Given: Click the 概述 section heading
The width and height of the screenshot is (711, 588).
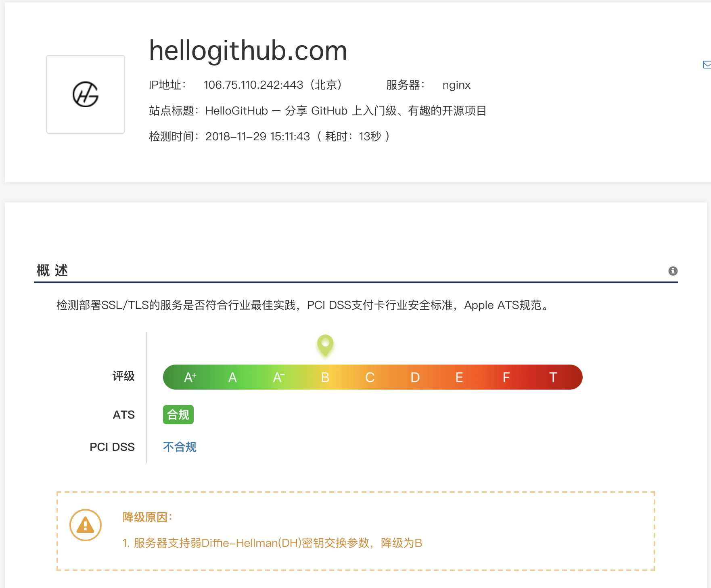Looking at the screenshot, I should [52, 270].
